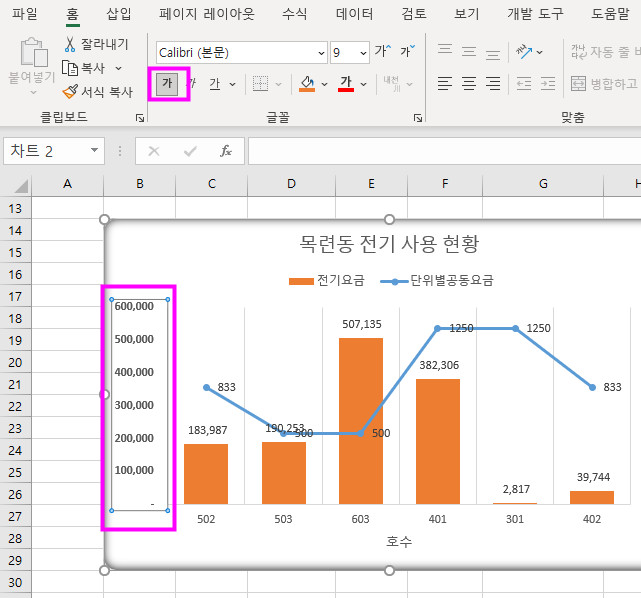This screenshot has height=598, width=641.
Task: Click the format painter (서식 복사) icon
Action: click(x=70, y=92)
